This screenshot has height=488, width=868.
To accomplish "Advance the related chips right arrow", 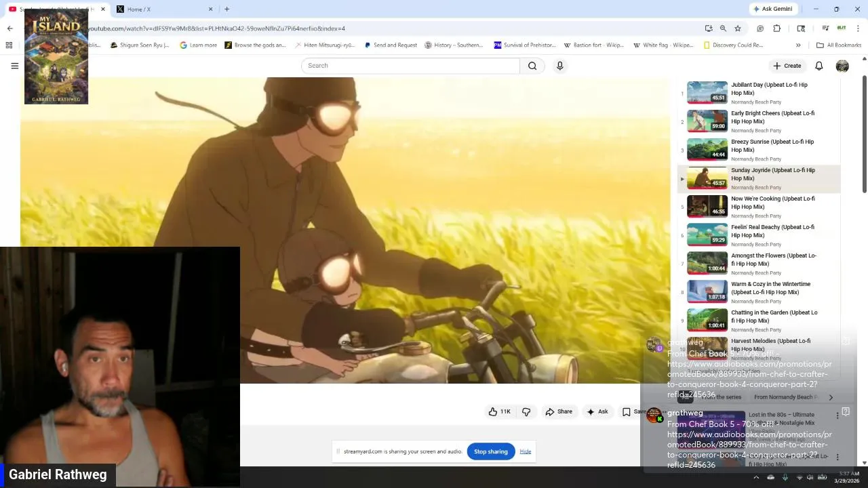I will point(831,397).
